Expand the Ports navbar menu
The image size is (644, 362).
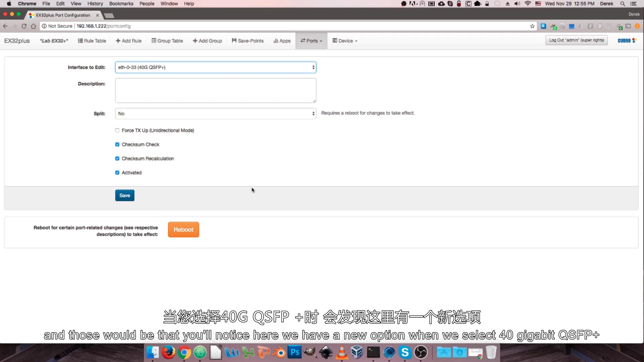tap(311, 41)
